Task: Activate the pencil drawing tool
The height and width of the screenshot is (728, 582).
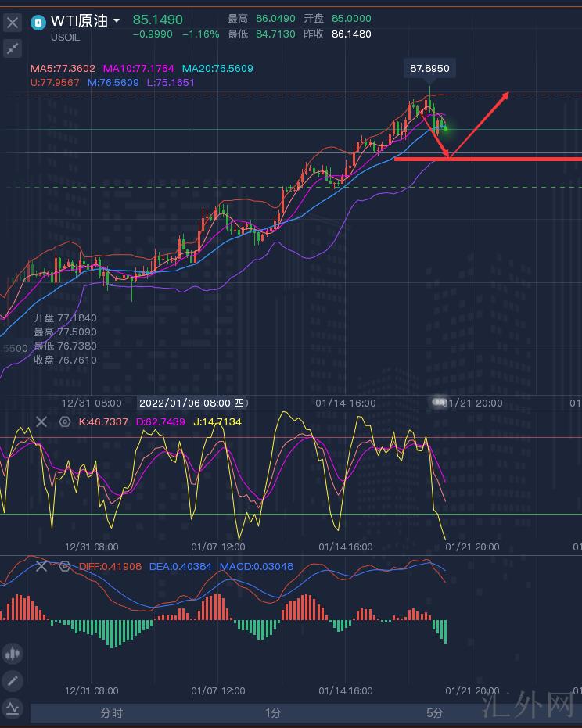Action: pyautogui.click(x=12, y=681)
